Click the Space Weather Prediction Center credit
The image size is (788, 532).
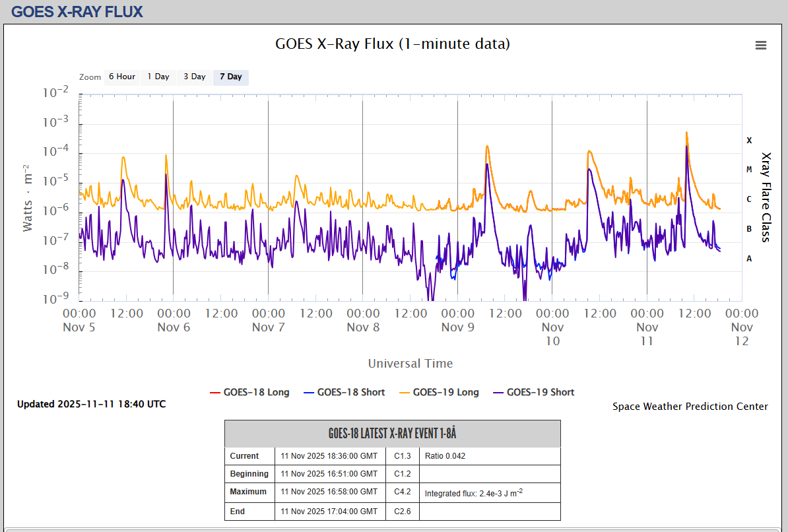pyautogui.click(x=690, y=407)
